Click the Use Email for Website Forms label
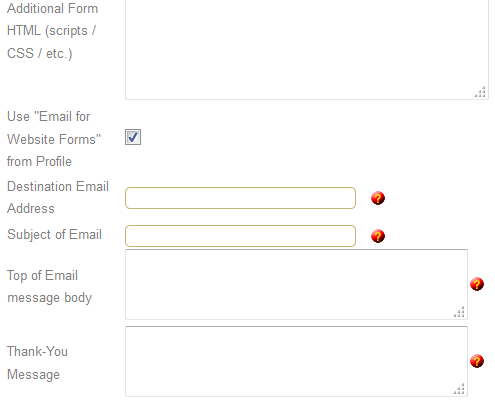Screen dimensions: 495x406 tap(54, 139)
